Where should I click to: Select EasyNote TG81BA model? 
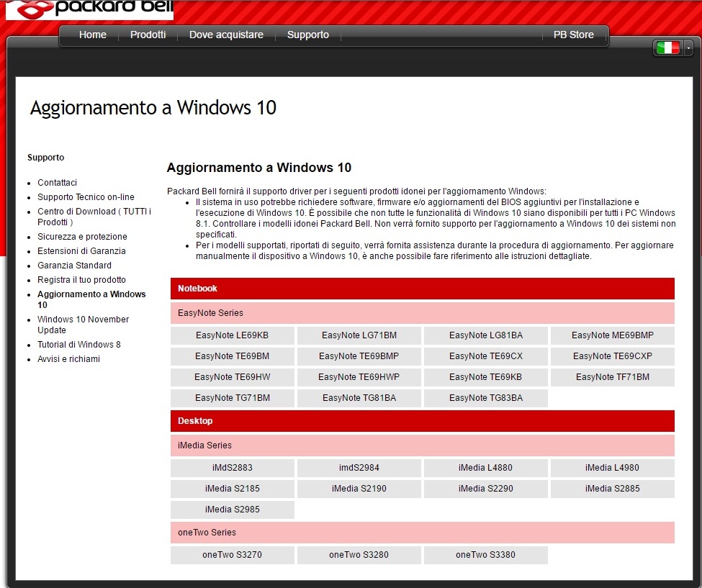[359, 398]
